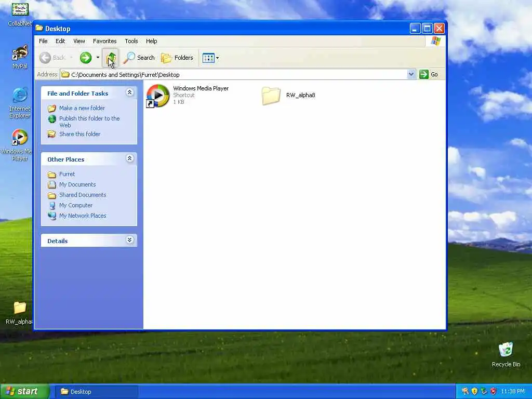Click Make a new folder link
The image size is (532, 399).
tap(82, 108)
